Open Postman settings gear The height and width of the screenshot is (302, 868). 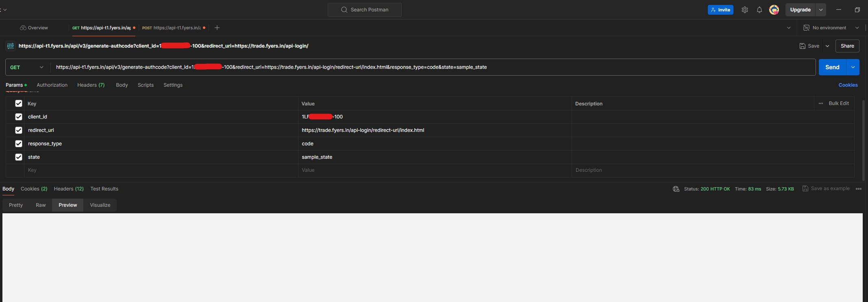pos(744,10)
